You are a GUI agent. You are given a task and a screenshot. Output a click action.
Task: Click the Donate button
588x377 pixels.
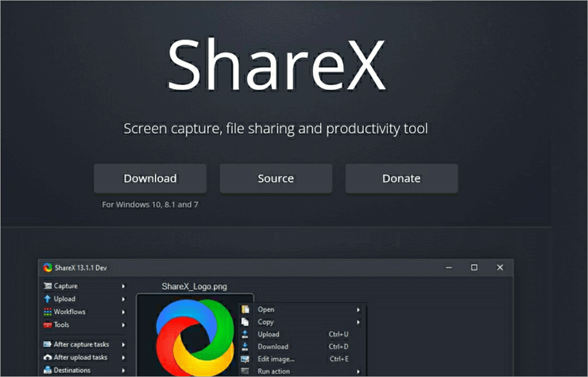pyautogui.click(x=401, y=179)
